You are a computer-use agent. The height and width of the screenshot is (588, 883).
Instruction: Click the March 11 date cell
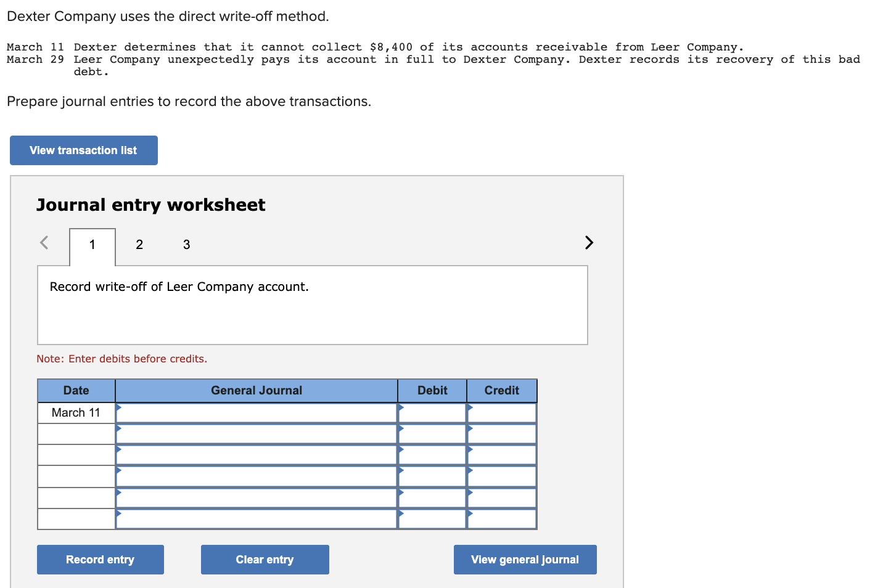pyautogui.click(x=76, y=412)
